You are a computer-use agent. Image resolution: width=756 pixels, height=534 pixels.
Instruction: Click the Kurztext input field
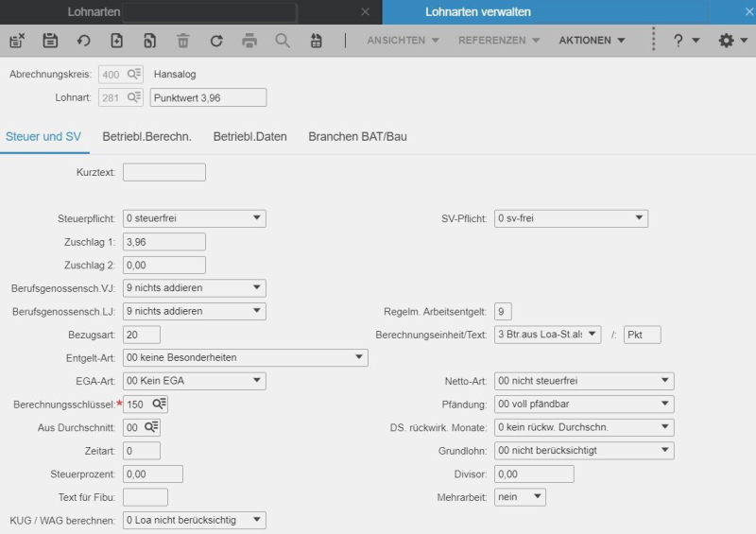163,172
